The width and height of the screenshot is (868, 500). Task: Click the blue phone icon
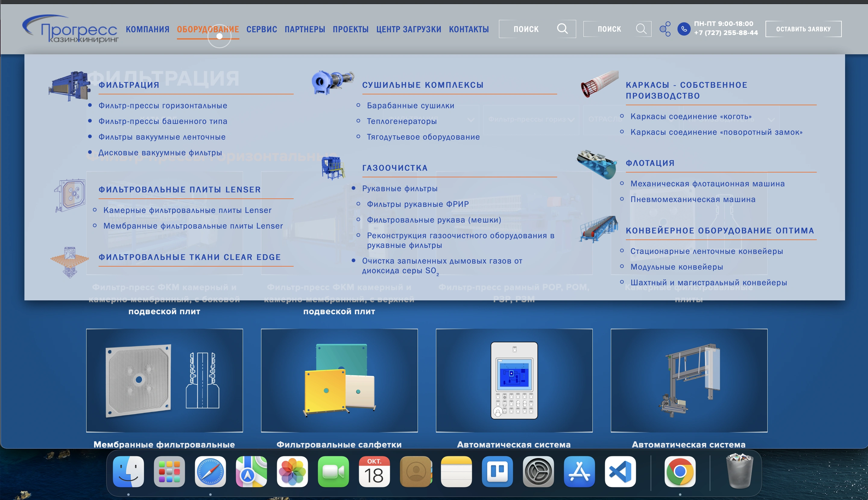[684, 29]
